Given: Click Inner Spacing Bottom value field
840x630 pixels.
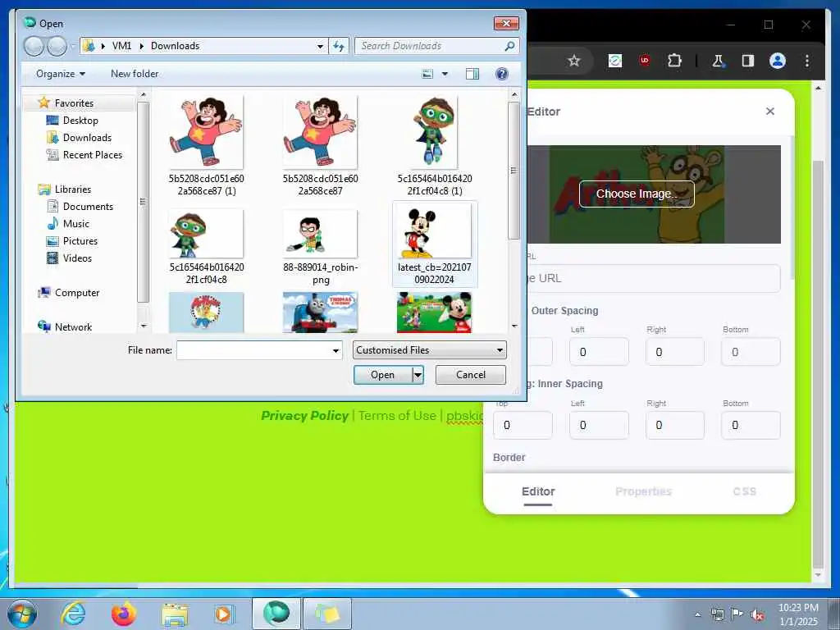Looking at the screenshot, I should point(751,426).
